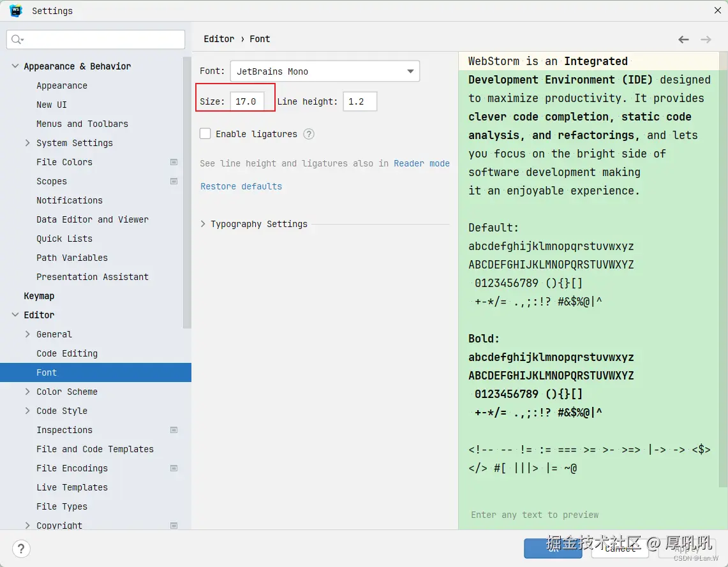The image size is (728, 567).
Task: Click the project-level marker beside File Encodings
Action: click(x=174, y=468)
